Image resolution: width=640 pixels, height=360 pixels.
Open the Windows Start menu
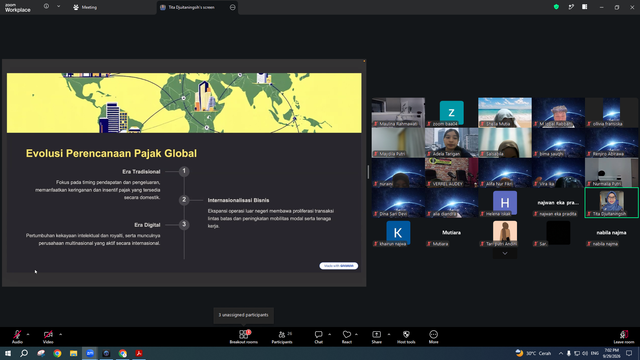[x=8, y=353]
